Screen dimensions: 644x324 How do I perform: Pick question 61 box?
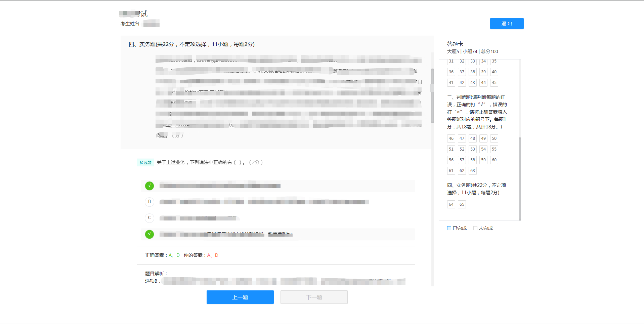point(451,171)
